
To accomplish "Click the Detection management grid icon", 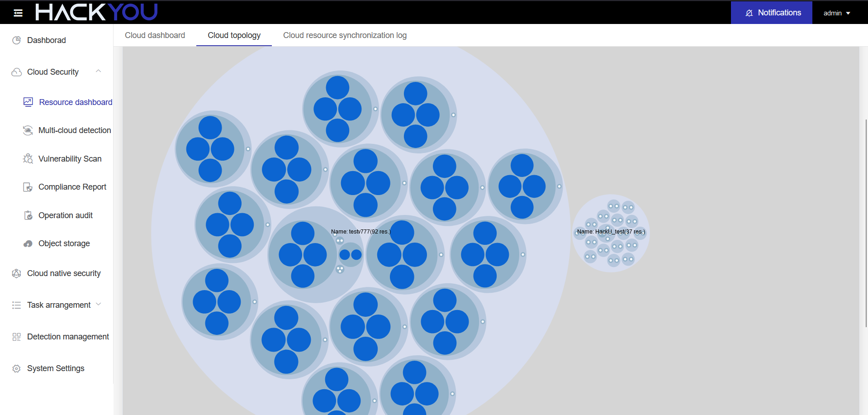I will coord(17,337).
